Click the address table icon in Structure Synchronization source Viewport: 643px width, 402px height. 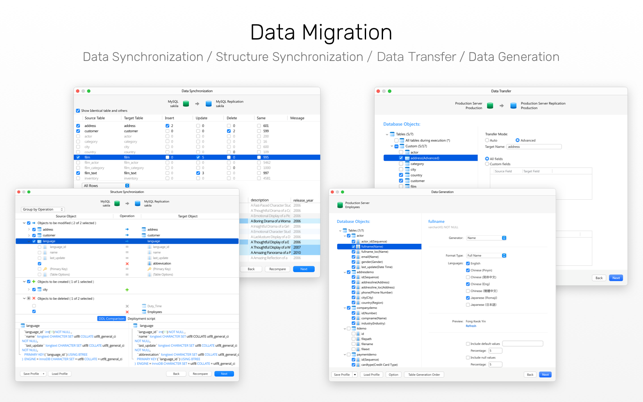tap(39, 230)
